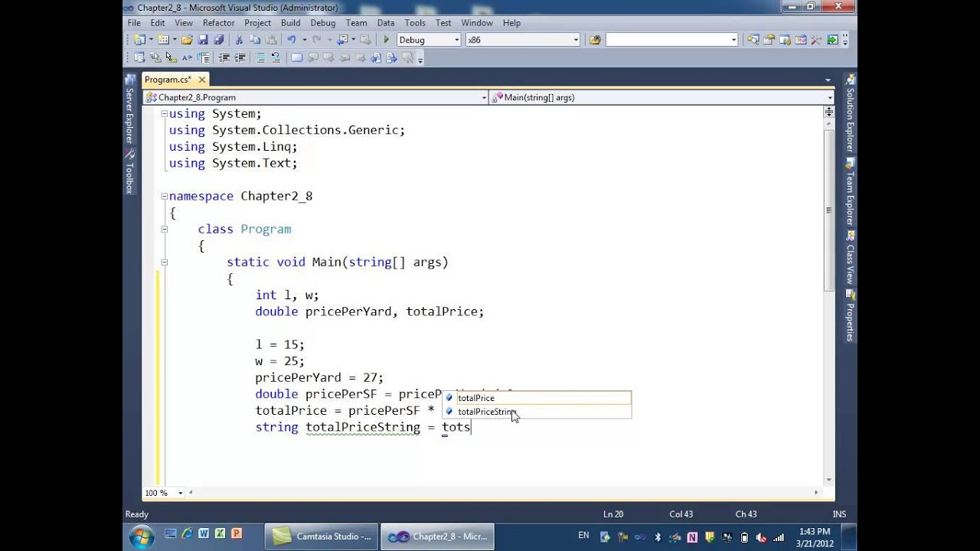This screenshot has width=980, height=551.
Task: Click the EN language indicator in the tray
Action: pyautogui.click(x=584, y=536)
